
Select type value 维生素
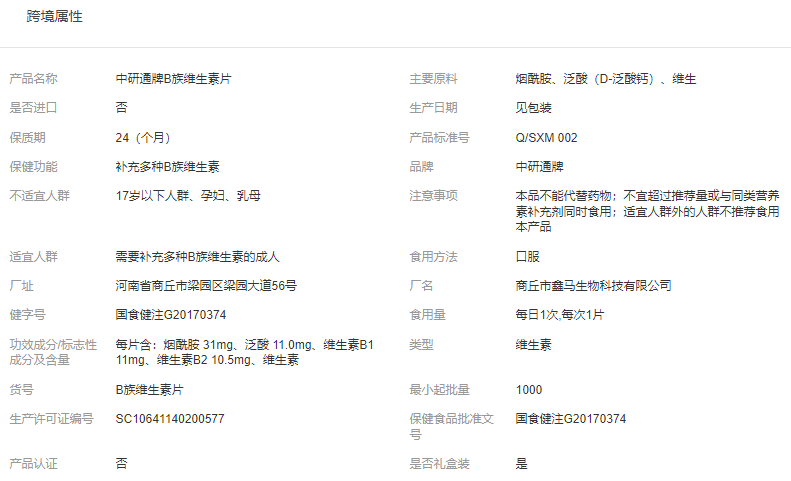pos(533,345)
